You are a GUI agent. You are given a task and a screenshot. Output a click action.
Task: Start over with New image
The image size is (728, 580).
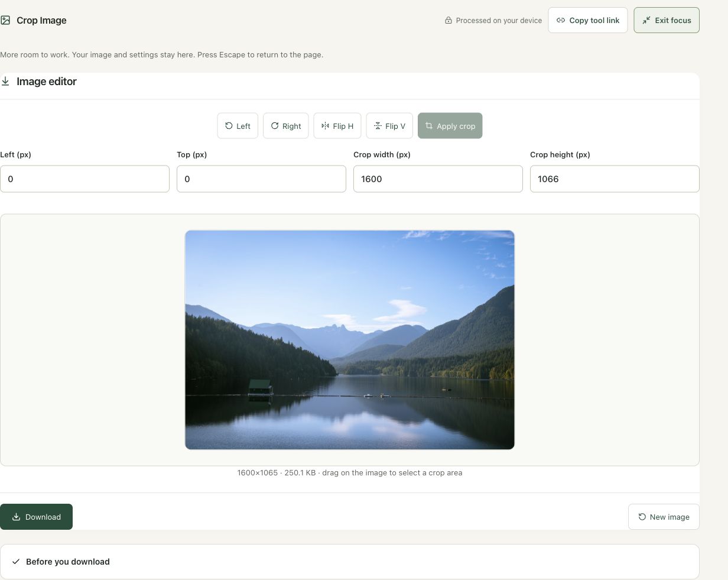[664, 517]
